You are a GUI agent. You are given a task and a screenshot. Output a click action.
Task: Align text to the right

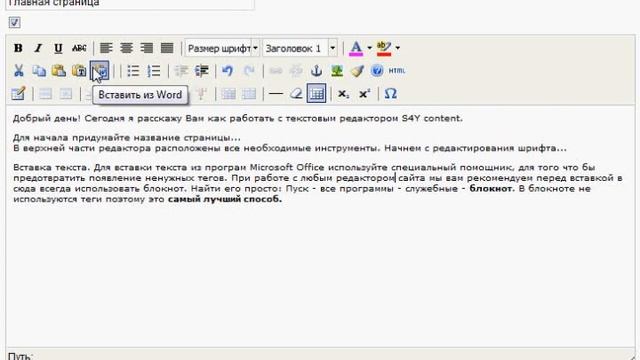tap(147, 48)
